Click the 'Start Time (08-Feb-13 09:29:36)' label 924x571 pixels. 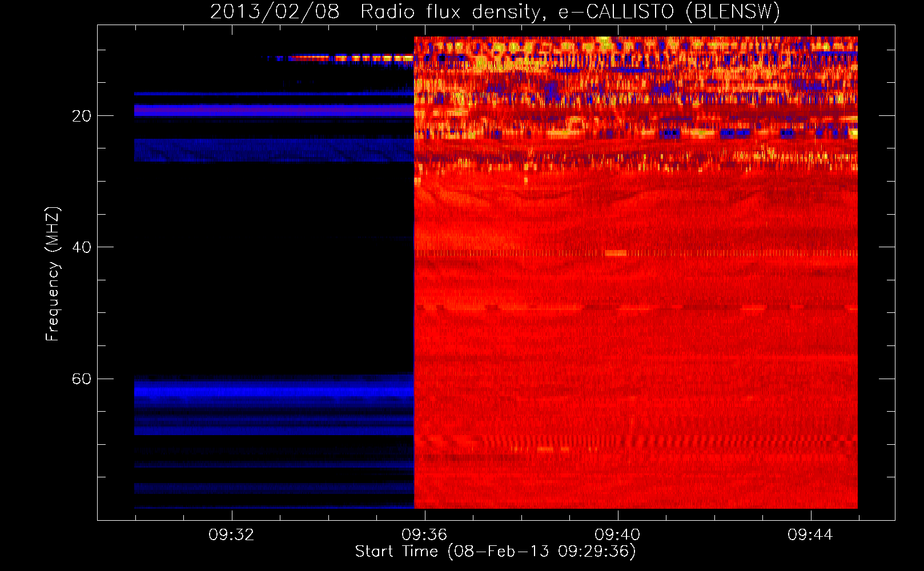tap(496, 552)
